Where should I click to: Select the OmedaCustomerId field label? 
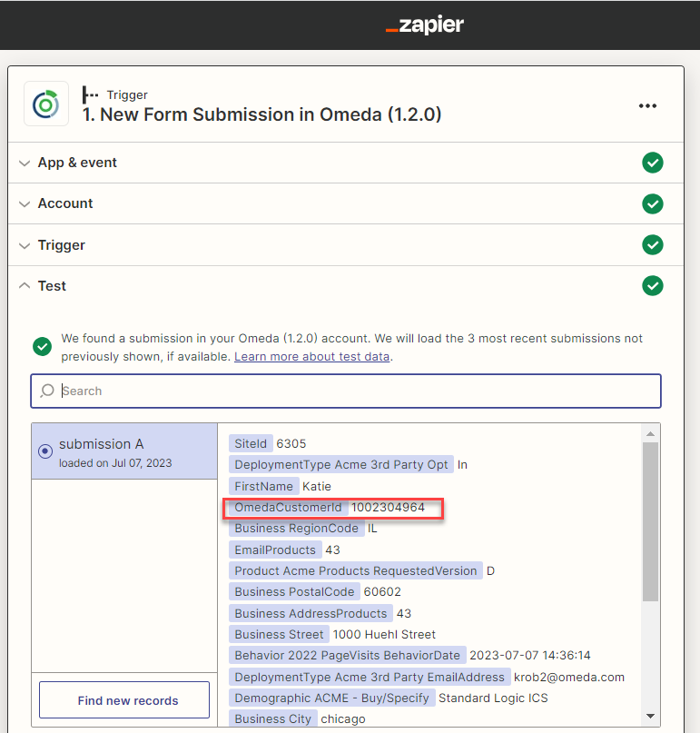coord(288,507)
